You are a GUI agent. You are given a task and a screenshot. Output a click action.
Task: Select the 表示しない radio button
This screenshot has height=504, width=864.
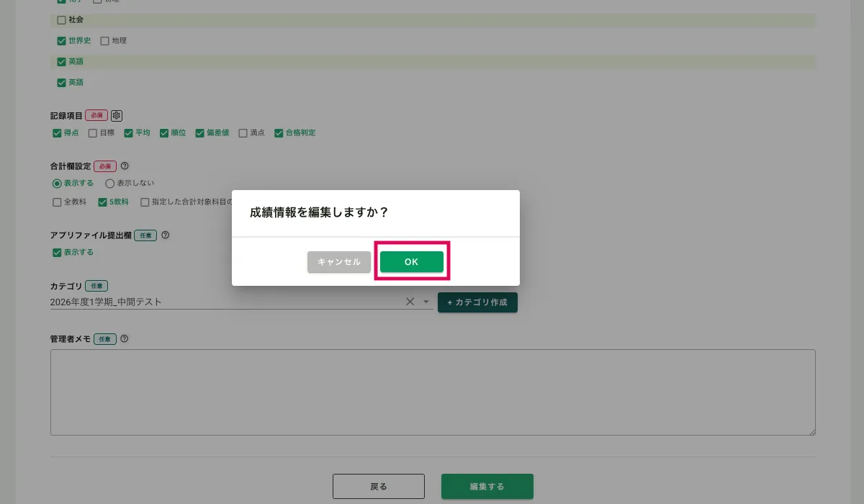[x=110, y=184]
